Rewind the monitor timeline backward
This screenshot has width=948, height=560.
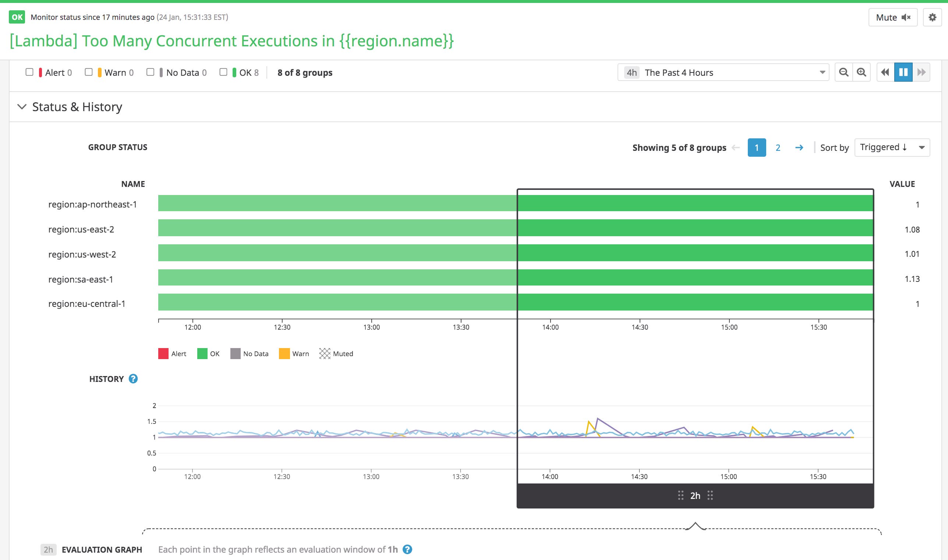coord(885,72)
